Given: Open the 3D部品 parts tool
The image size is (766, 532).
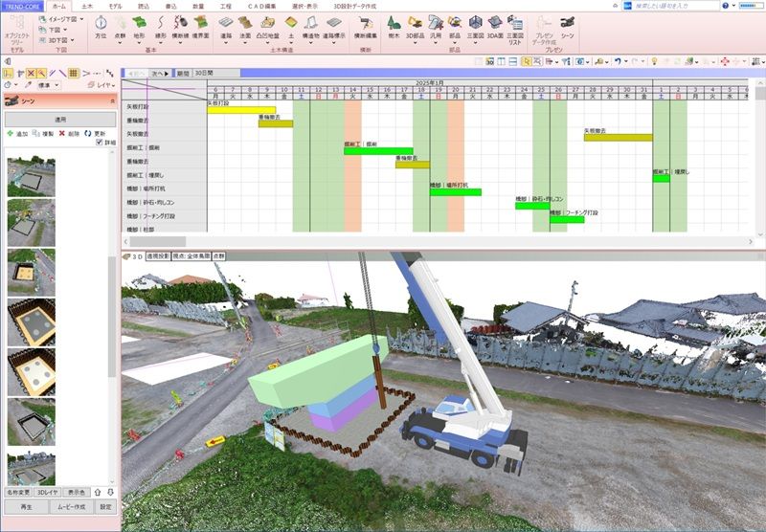Looking at the screenshot, I should click(x=415, y=26).
